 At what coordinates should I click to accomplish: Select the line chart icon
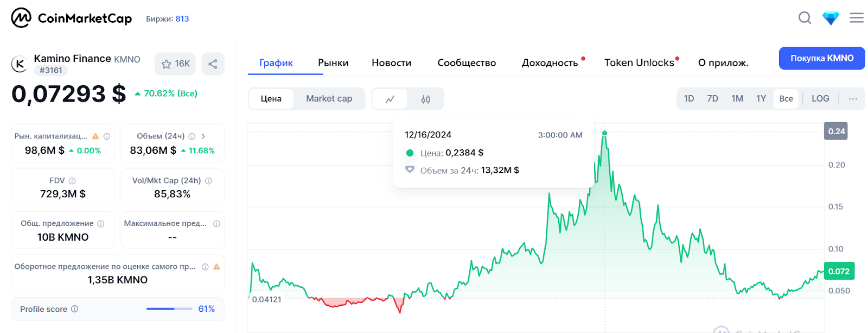pyautogui.click(x=390, y=99)
